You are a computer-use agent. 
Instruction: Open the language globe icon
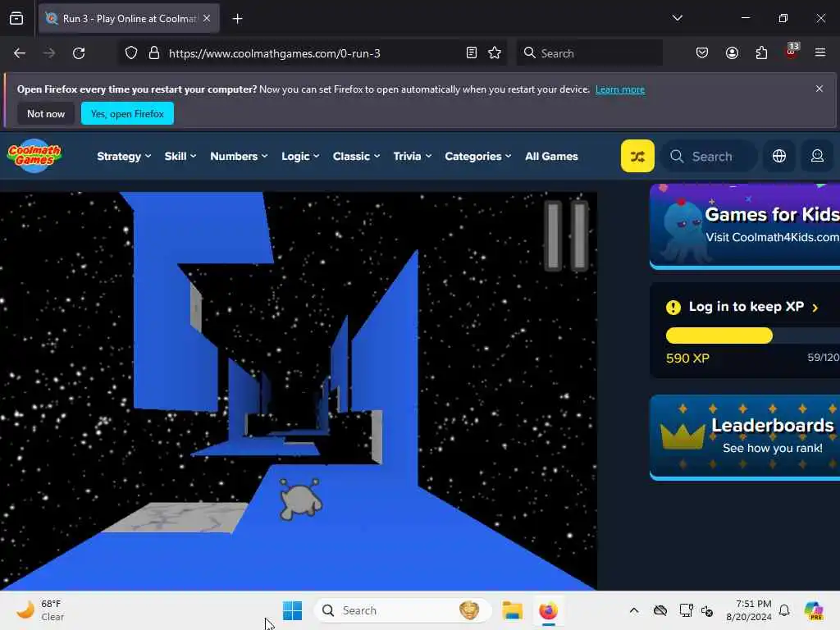tap(779, 156)
